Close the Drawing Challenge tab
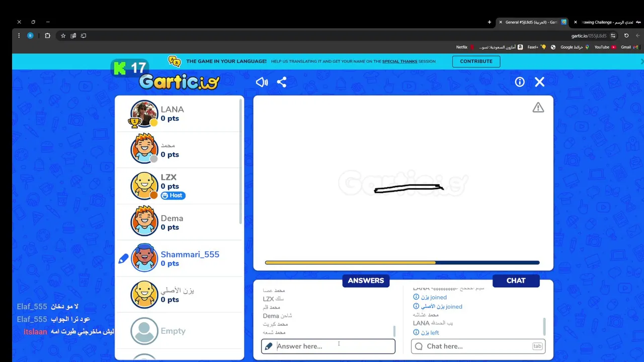Viewport: 644px width, 362px height. [x=576, y=22]
